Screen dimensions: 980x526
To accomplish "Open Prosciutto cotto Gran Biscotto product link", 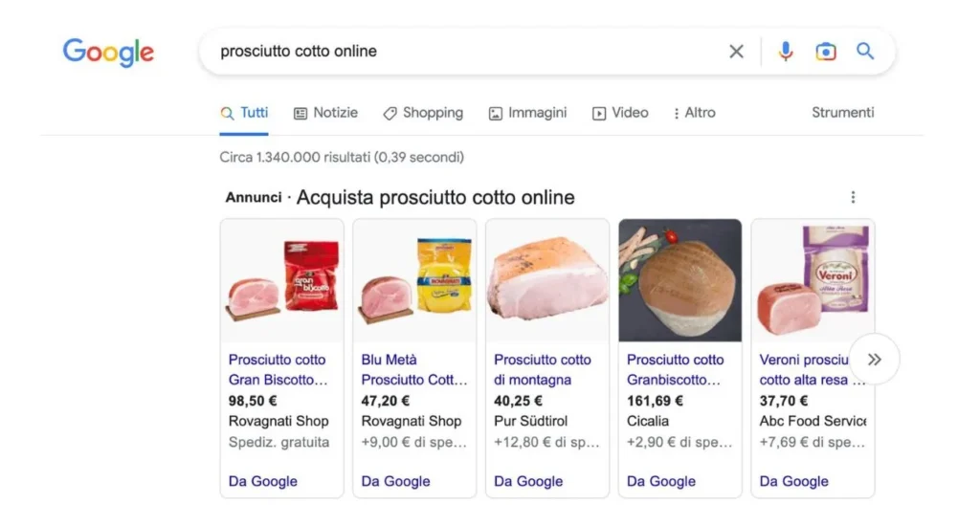I will (x=278, y=369).
